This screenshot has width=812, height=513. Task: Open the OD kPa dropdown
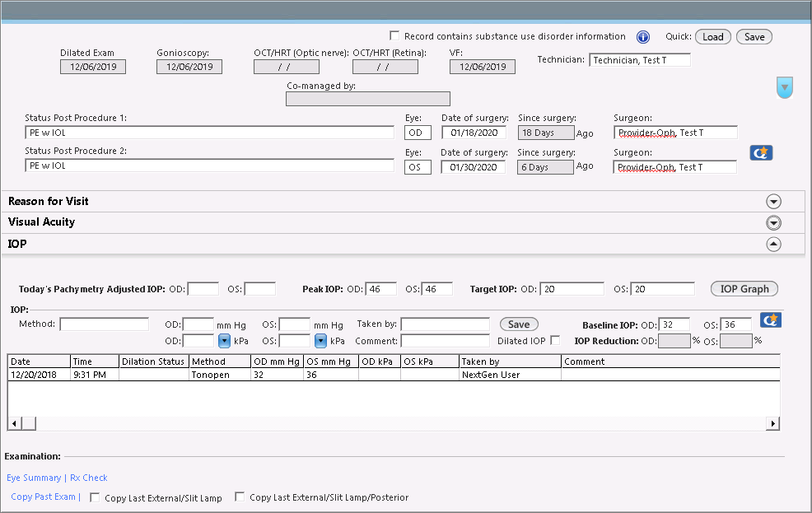224,341
